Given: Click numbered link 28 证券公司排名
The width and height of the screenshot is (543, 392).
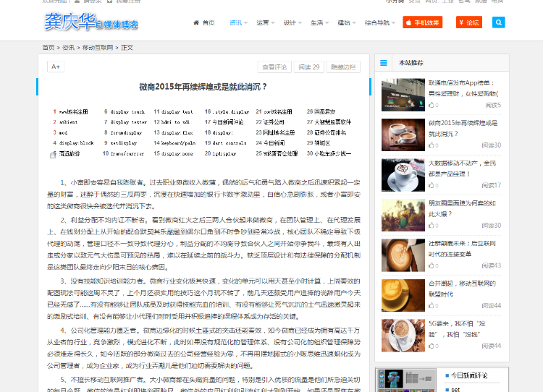Looking at the screenshot, I should (x=330, y=132).
